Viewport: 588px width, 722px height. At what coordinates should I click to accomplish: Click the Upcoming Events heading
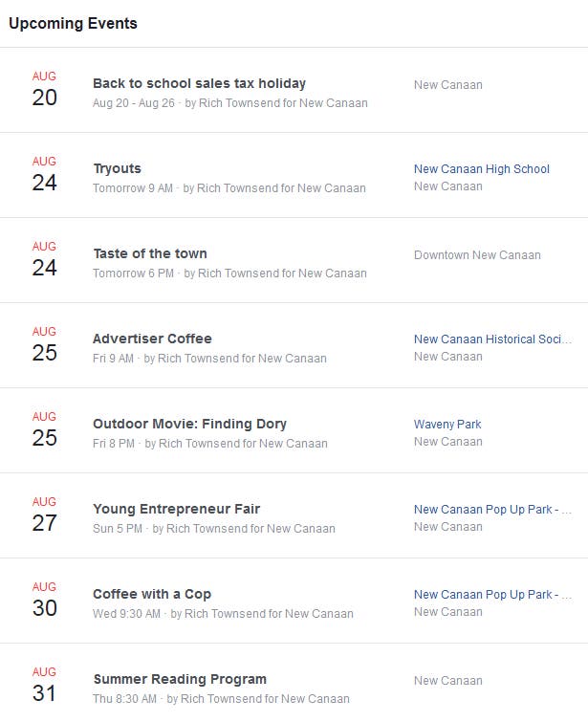73,23
